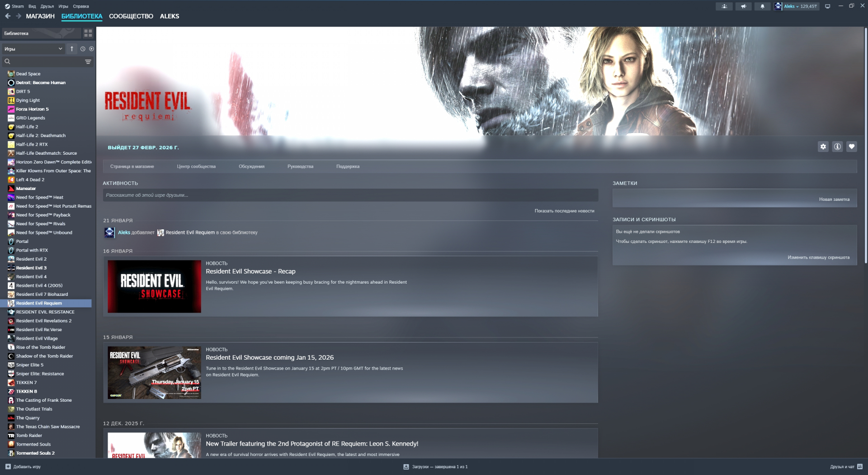Select Resident Evil Village in the game list

37,338
